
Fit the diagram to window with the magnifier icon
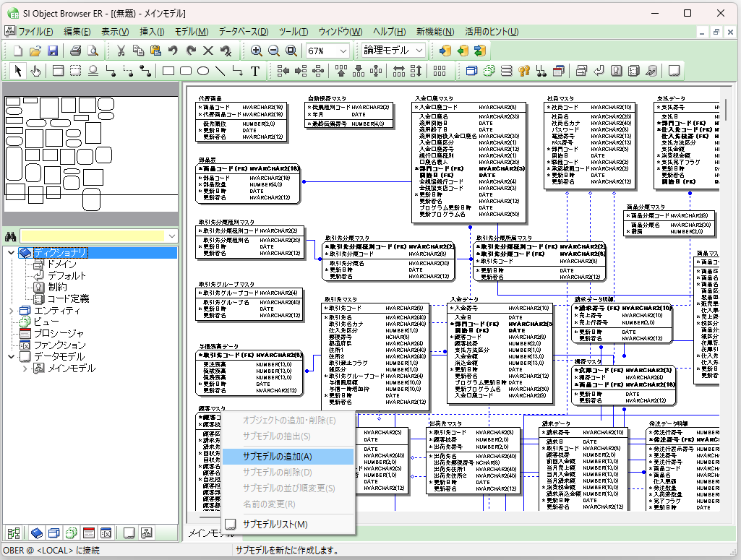(291, 51)
